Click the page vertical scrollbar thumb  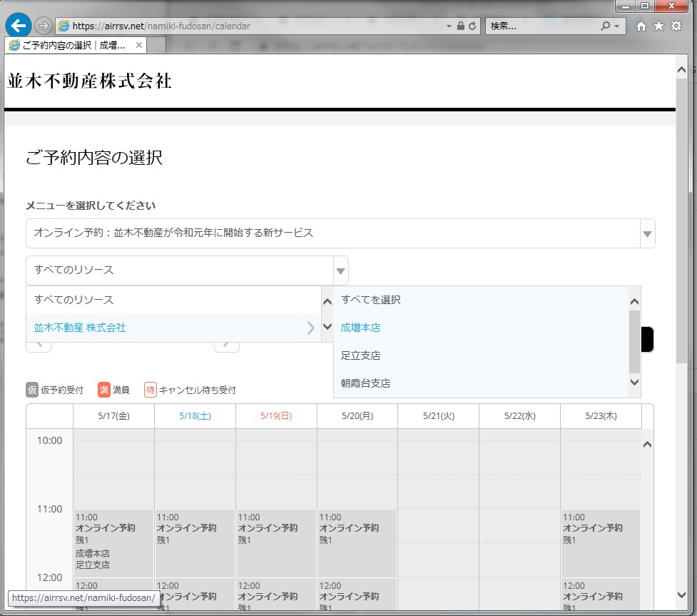tap(681, 221)
